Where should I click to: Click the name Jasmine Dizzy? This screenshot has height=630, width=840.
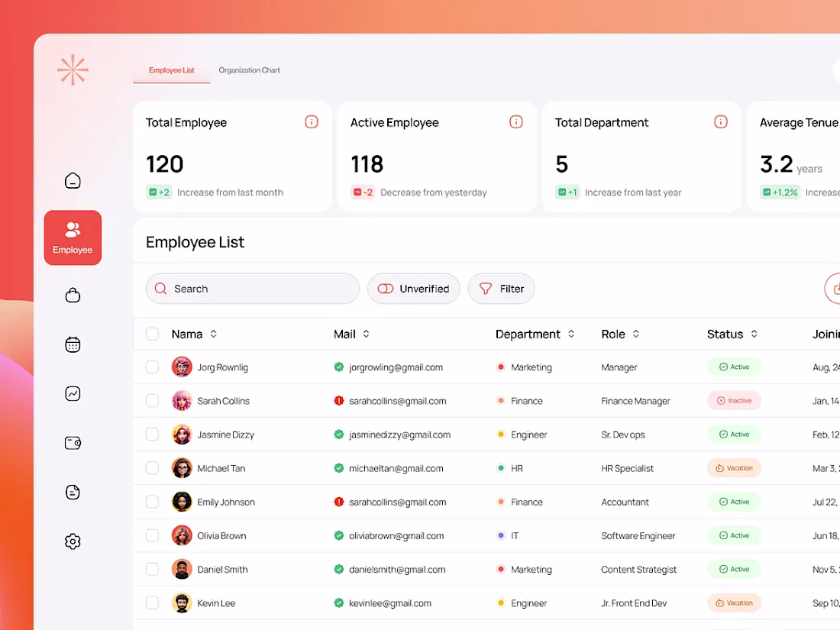point(225,435)
